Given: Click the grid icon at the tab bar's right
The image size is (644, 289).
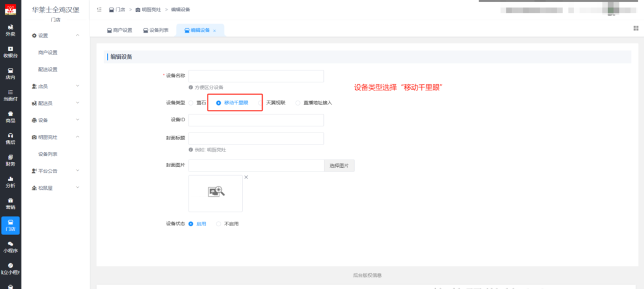Looking at the screenshot, I should (x=636, y=28).
